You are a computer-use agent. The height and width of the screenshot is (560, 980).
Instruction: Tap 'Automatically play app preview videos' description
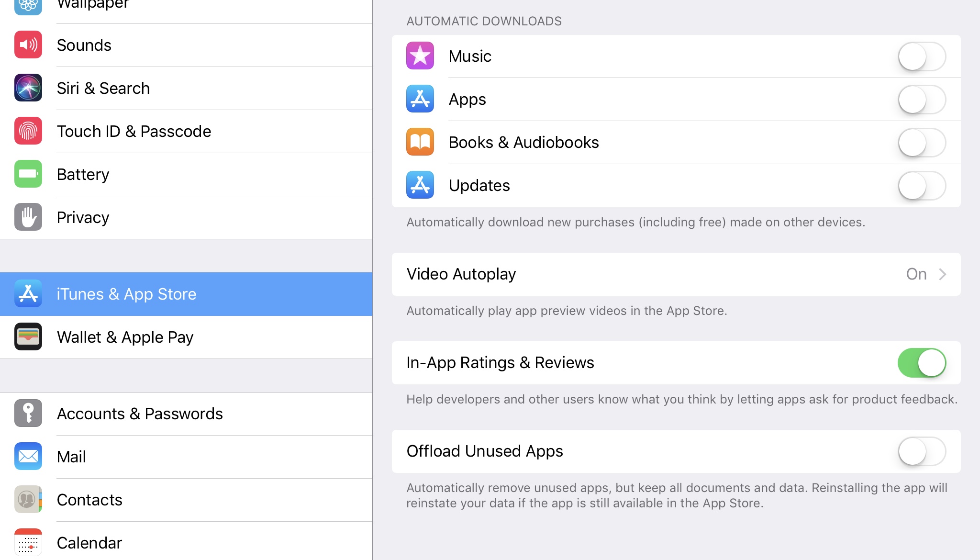click(567, 311)
